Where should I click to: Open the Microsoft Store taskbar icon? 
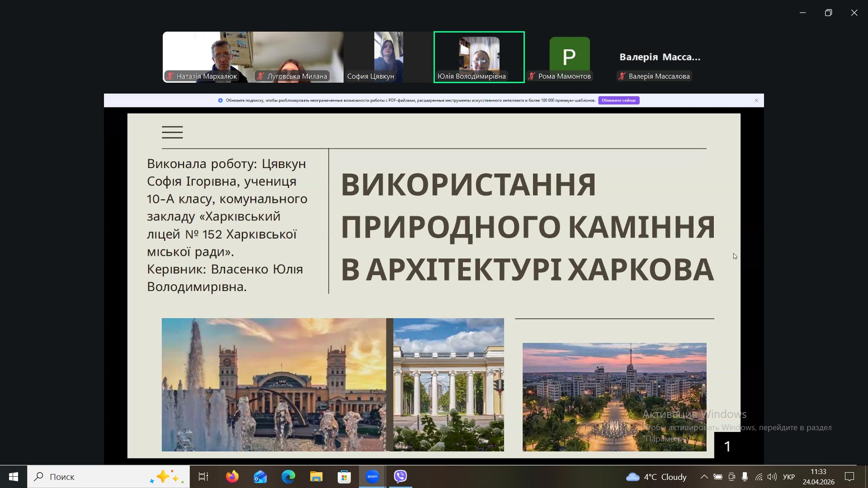point(344,477)
